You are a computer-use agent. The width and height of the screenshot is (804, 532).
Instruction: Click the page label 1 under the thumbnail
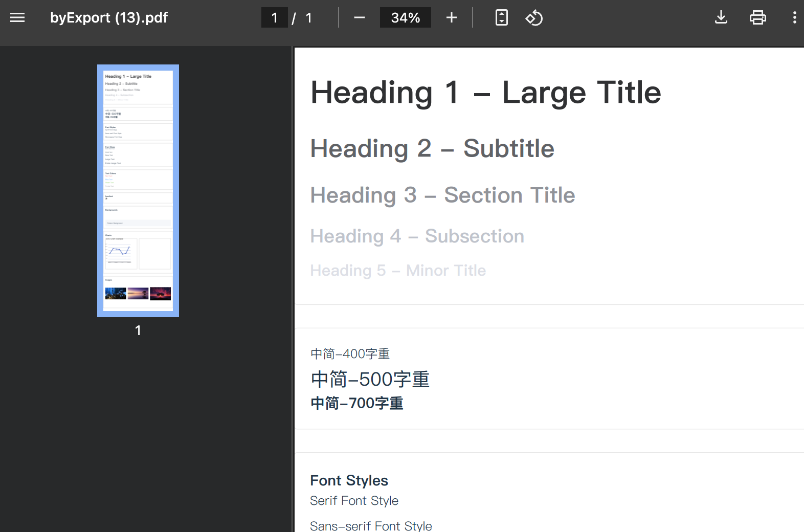click(x=138, y=330)
